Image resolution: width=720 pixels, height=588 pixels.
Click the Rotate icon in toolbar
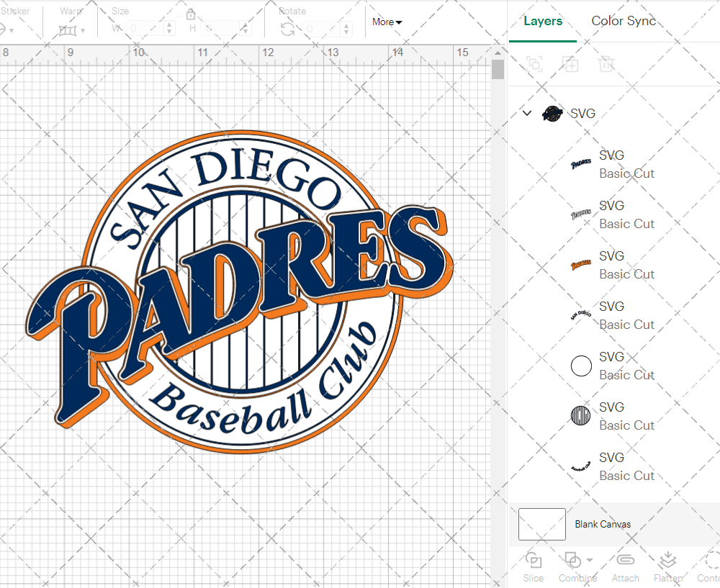click(288, 30)
